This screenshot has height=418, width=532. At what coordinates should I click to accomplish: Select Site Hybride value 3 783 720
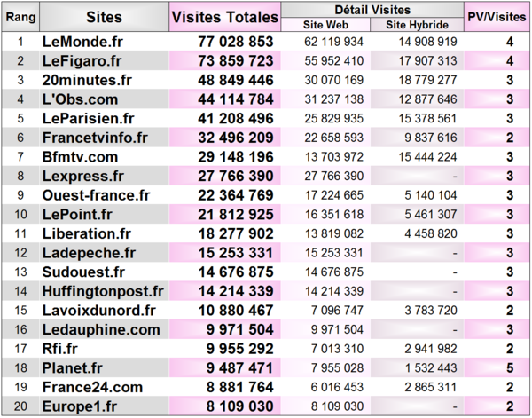tap(431, 311)
